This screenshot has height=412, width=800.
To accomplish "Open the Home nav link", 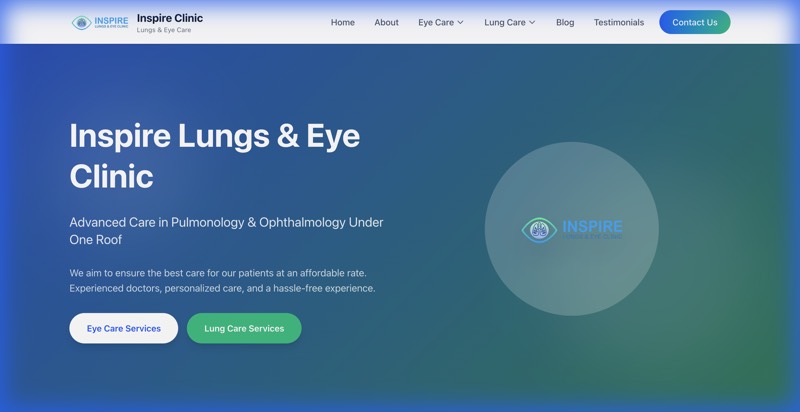I will tap(343, 22).
